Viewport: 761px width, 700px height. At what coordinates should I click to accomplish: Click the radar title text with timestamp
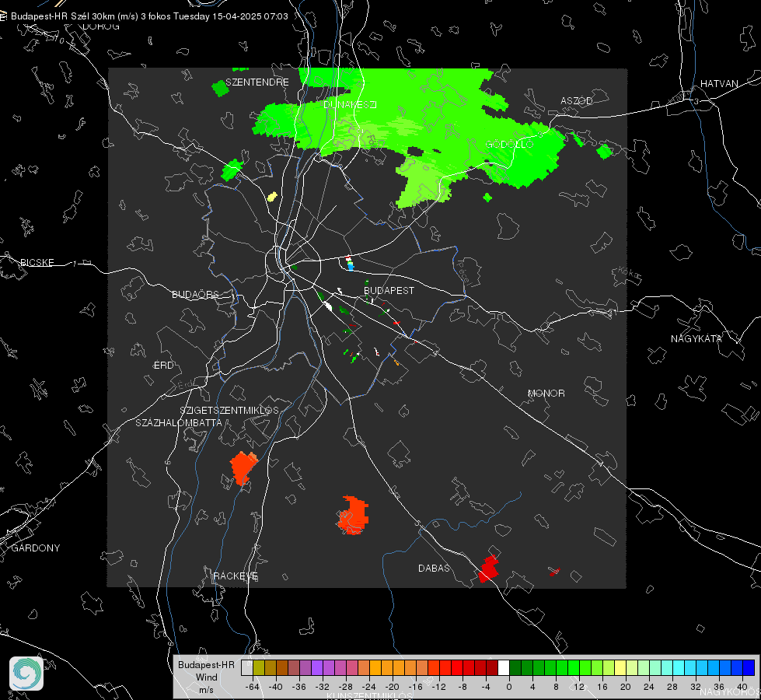coord(149,16)
